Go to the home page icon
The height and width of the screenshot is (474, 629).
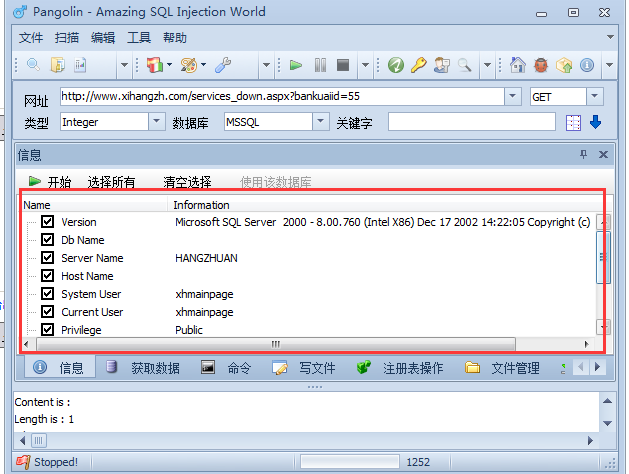pos(517,65)
